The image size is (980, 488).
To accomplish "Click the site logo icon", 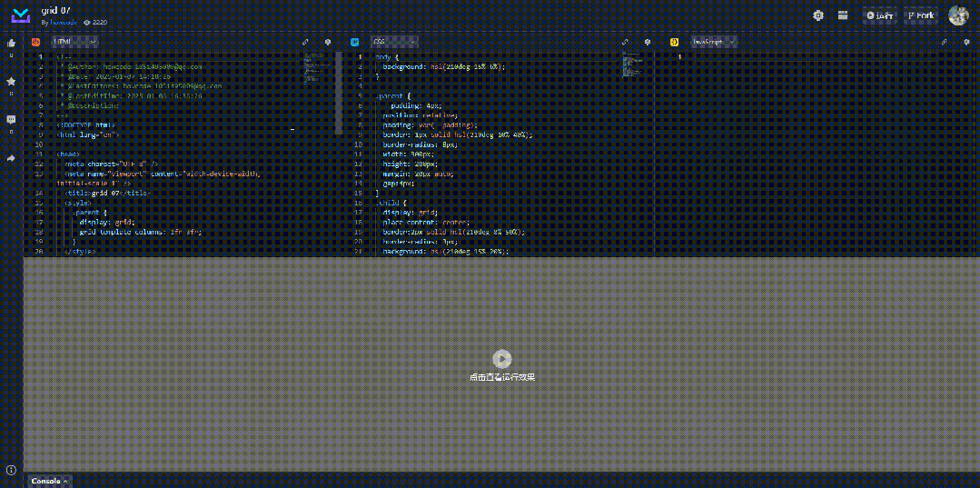I will 21,15.
